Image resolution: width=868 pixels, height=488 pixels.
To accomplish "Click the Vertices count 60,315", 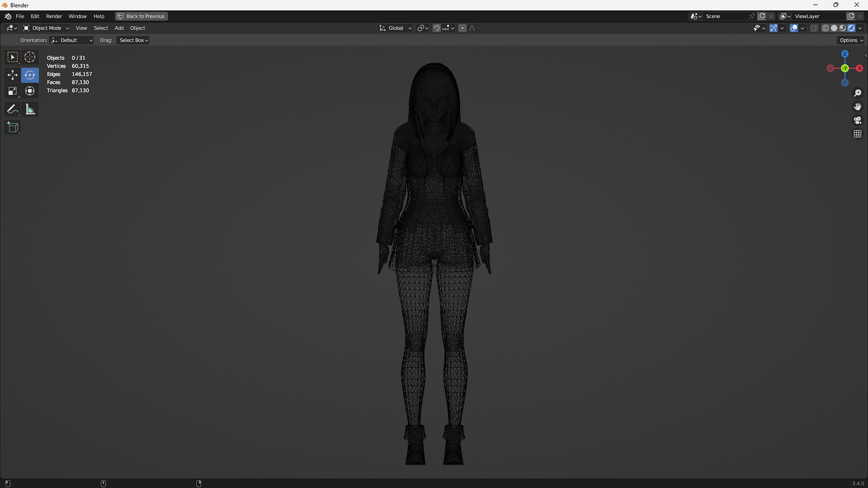I will click(80, 66).
